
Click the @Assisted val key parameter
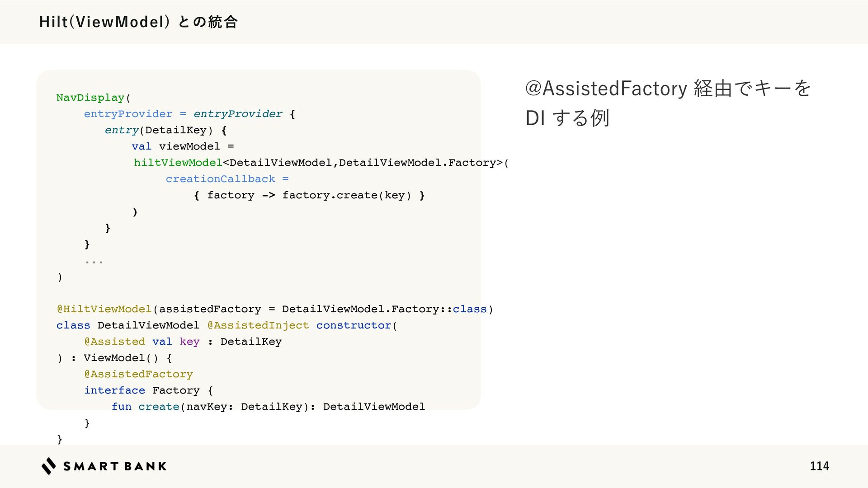point(142,342)
